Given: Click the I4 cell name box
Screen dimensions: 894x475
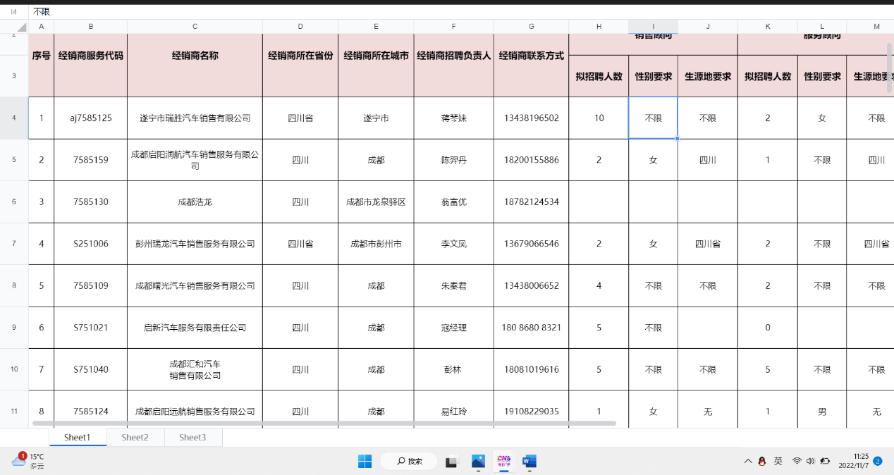Looking at the screenshot, I should 14,11.
